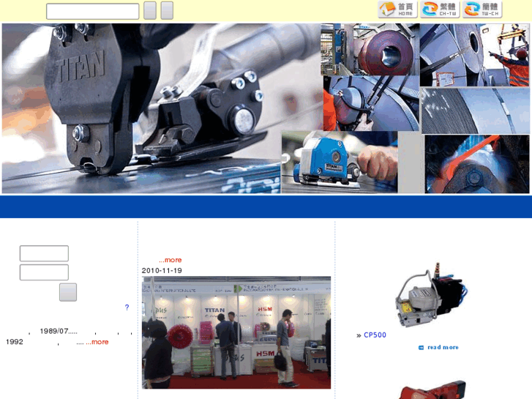The image size is (532, 399).
Task: Click the worker strapping coil photo
Action: click(x=371, y=103)
